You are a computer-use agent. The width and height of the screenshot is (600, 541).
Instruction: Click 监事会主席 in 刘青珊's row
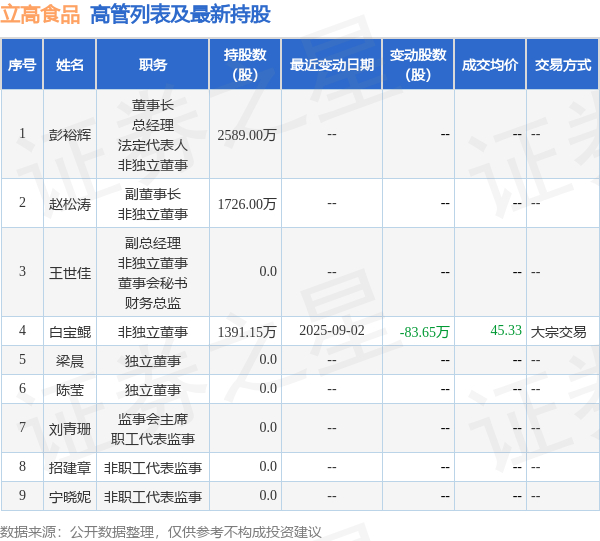(153, 419)
